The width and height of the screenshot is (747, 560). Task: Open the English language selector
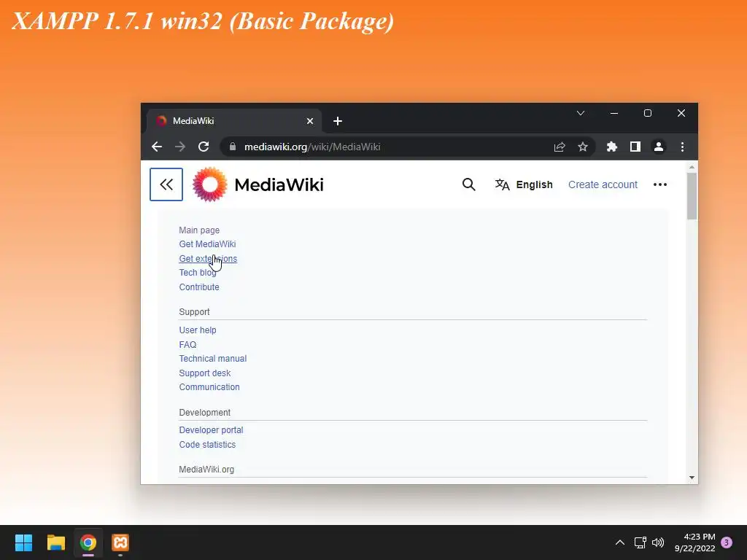click(x=524, y=184)
